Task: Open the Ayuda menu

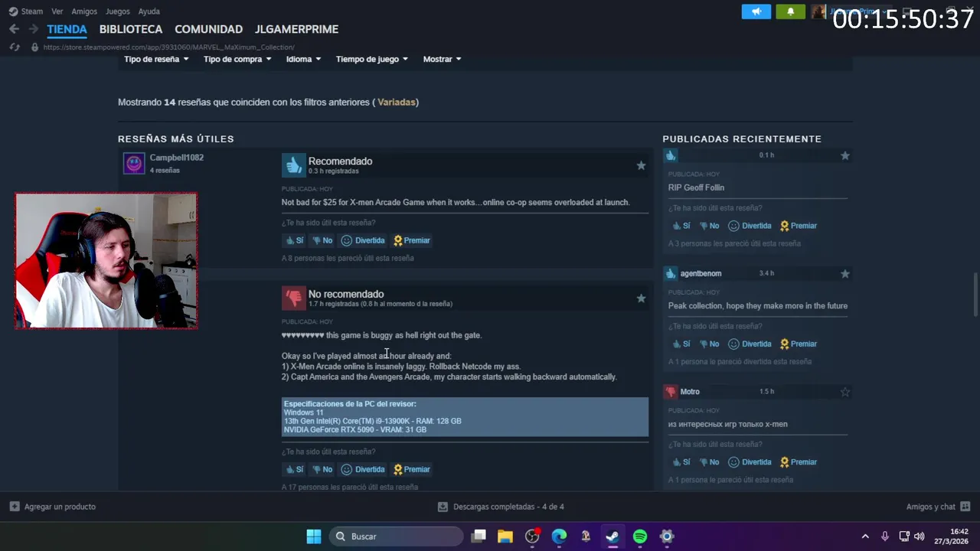Action: tap(149, 11)
